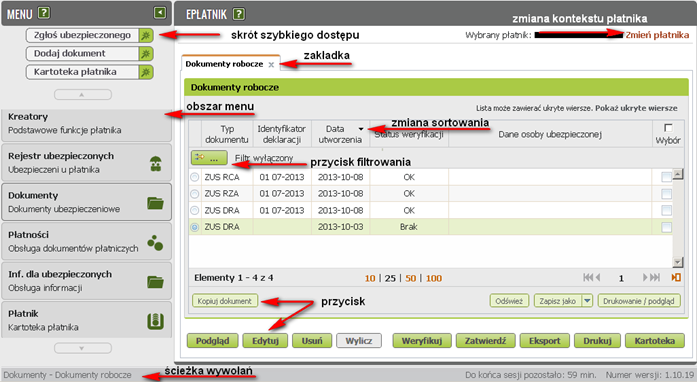Open Dokumenty menu section
The width and height of the screenshot is (697, 382).
click(x=86, y=202)
